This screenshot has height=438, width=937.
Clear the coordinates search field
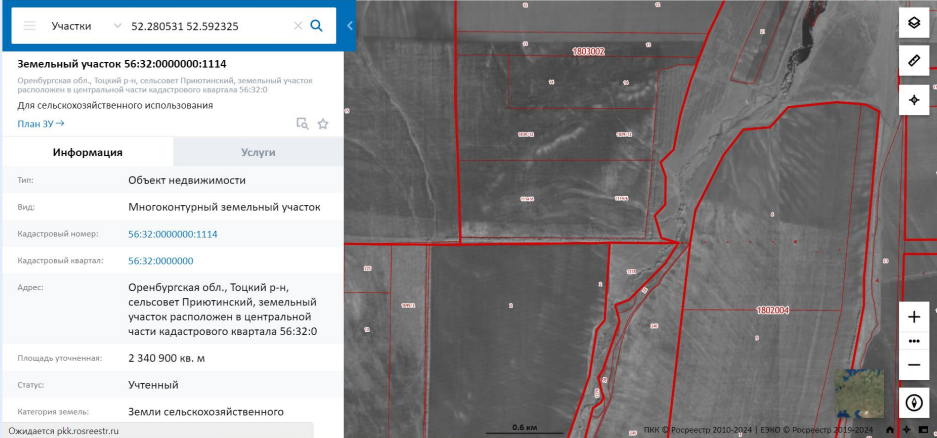298,25
